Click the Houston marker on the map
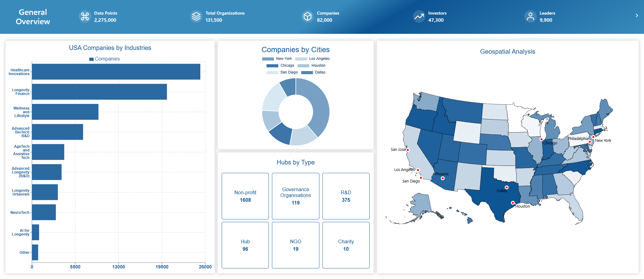This screenshot has height=279, width=644. coord(513,203)
